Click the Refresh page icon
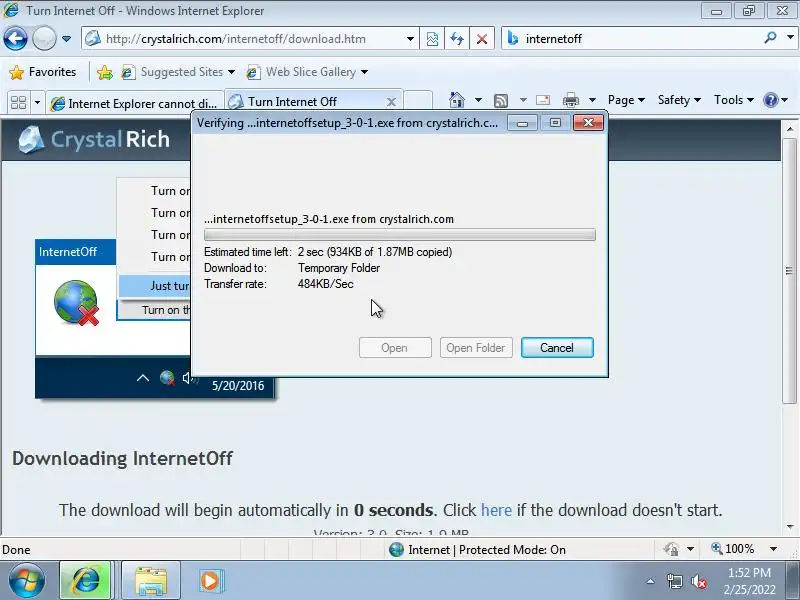 coord(457,39)
